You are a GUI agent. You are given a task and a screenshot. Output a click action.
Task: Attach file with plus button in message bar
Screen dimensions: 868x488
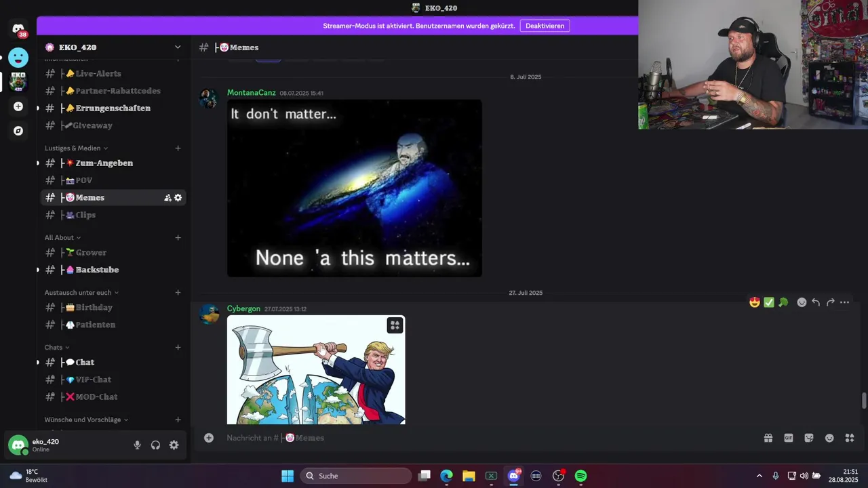209,438
